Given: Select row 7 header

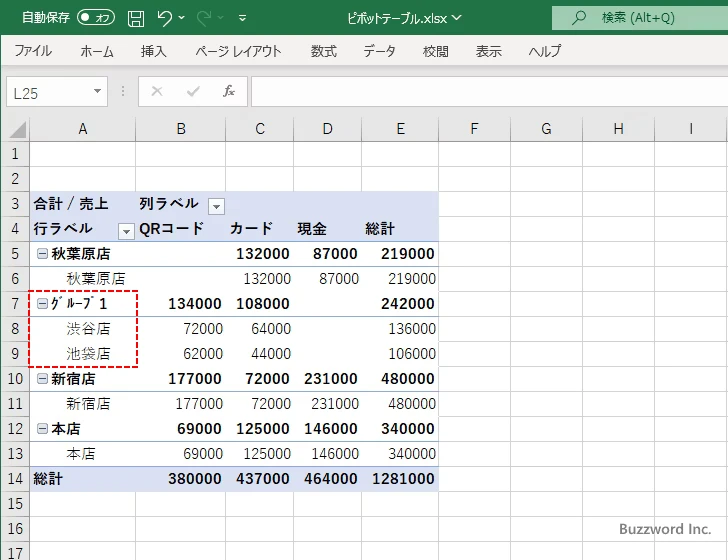Looking at the screenshot, I should (15, 304).
